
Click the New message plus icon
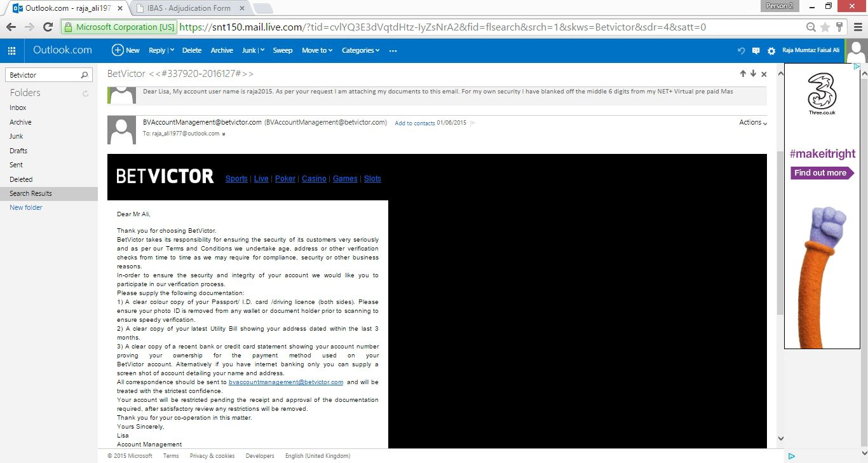118,50
